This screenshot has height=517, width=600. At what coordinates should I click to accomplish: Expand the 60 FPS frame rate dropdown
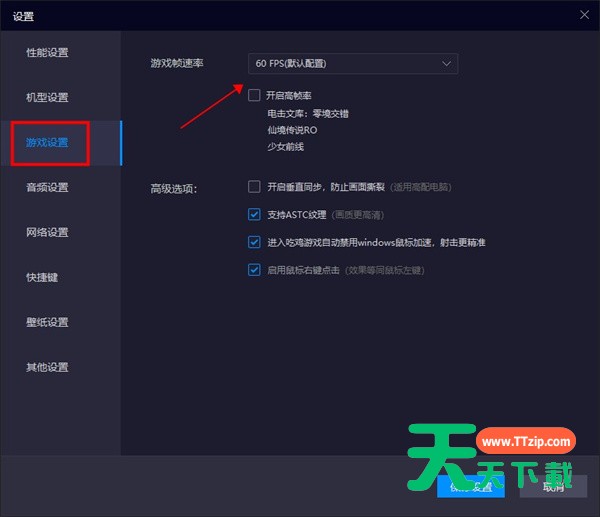coord(353,64)
